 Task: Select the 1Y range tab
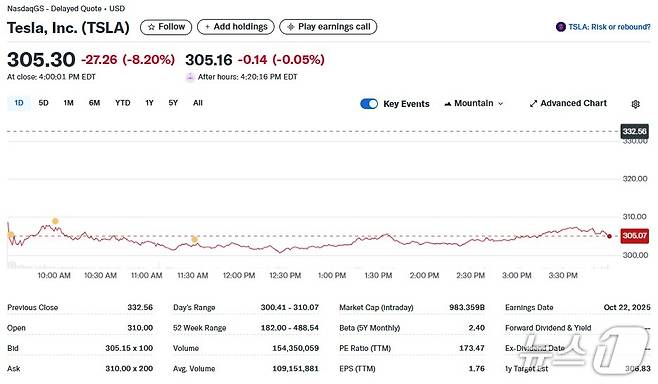pos(149,103)
